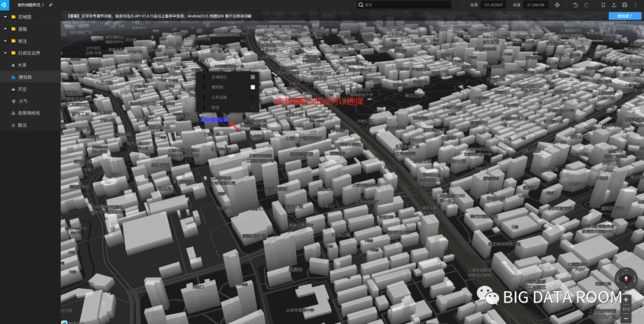Click the blue building icon for 建筑物
The image size is (644, 324).
click(13, 77)
